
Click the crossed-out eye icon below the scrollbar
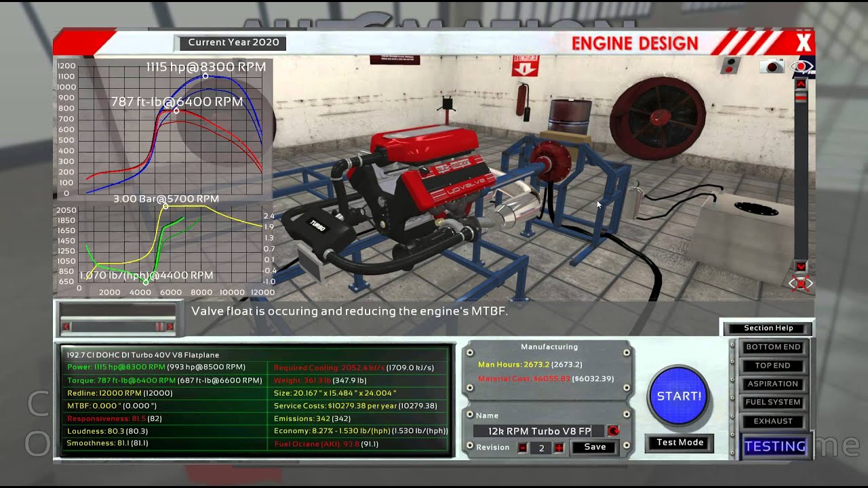click(801, 283)
